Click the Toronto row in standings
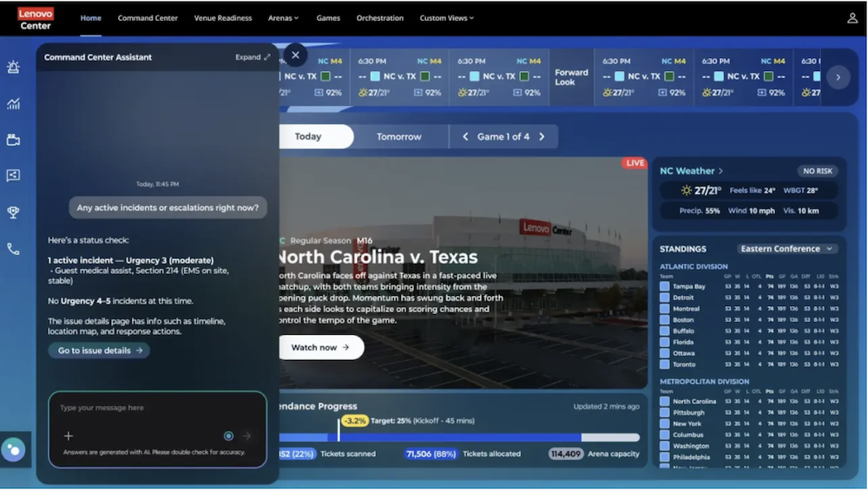 click(x=749, y=364)
